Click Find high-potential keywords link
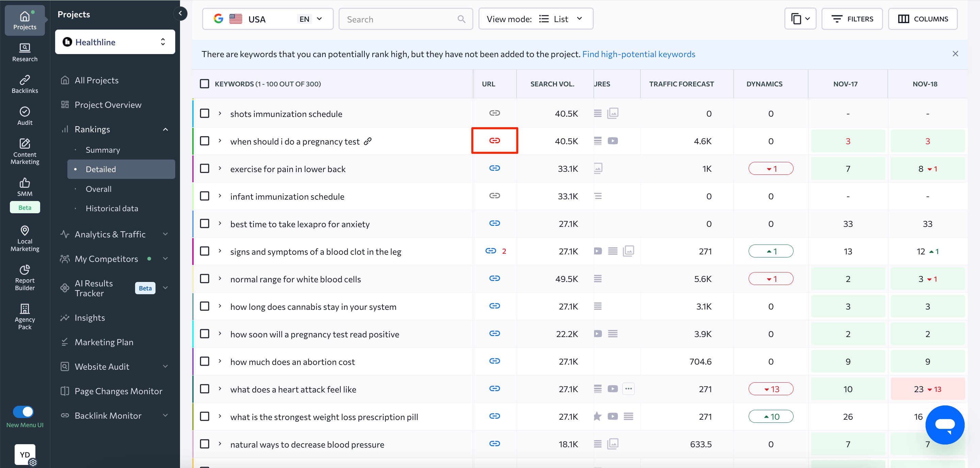The width and height of the screenshot is (980, 468). (x=639, y=54)
